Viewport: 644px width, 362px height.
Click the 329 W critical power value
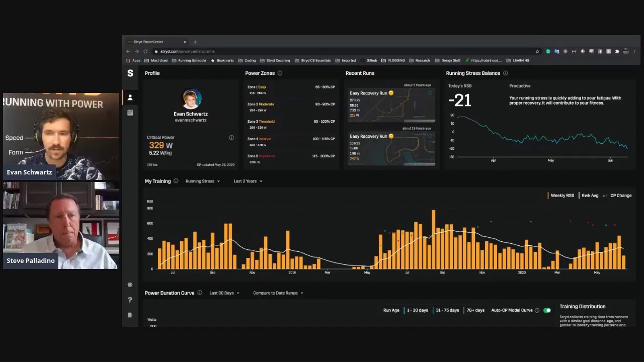pyautogui.click(x=160, y=145)
